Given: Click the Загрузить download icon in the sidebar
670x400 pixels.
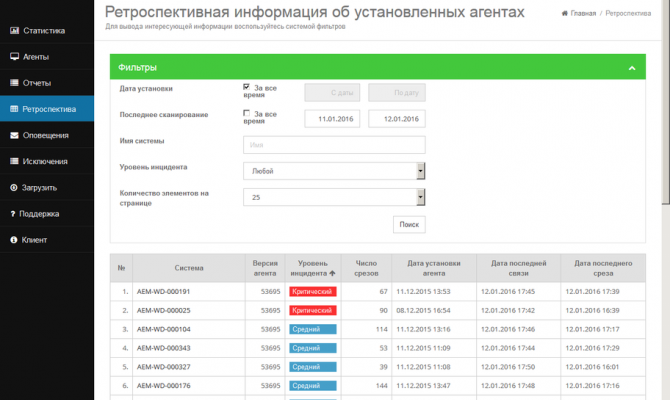Looking at the screenshot, I should coord(14,188).
